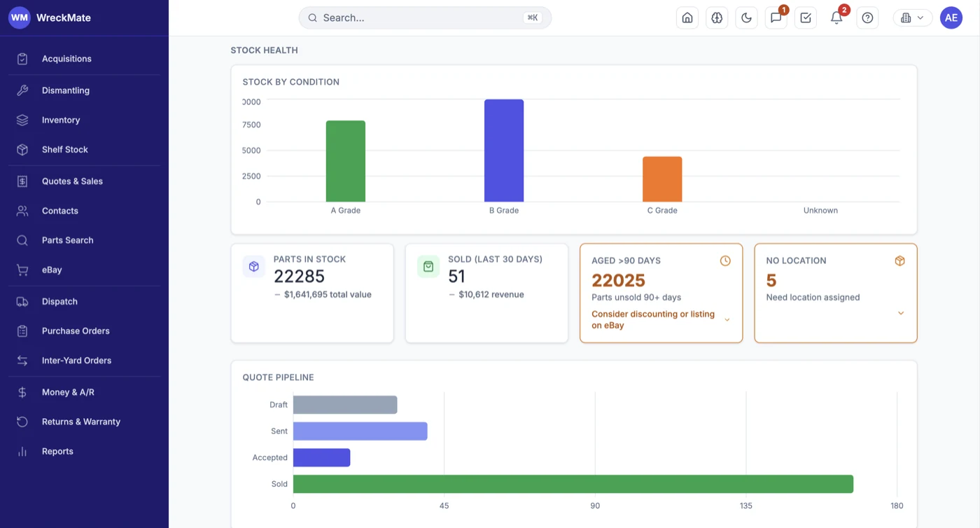The width and height of the screenshot is (980, 528).
Task: Open the AE user avatar menu
Action: coord(951,18)
